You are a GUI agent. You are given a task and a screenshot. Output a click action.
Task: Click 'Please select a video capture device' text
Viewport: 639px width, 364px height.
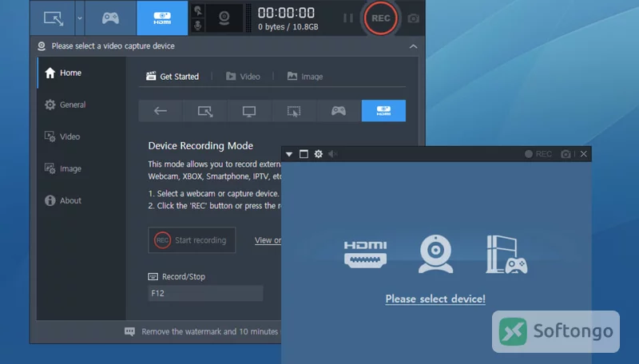click(113, 46)
